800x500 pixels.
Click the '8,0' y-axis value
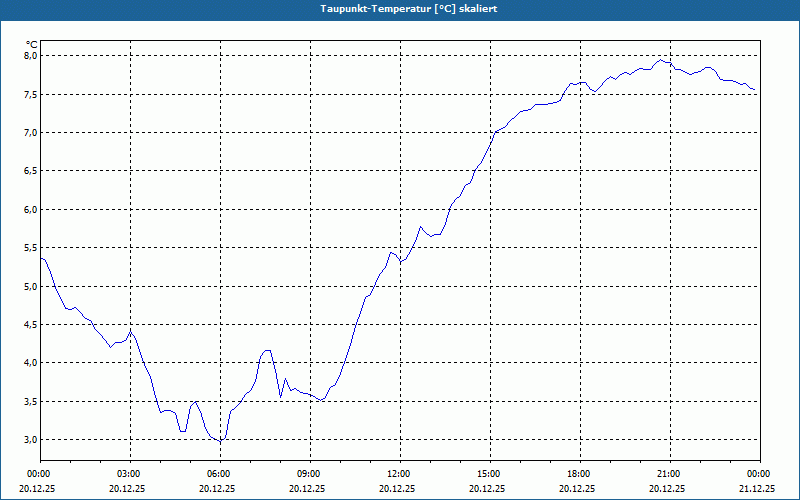pyautogui.click(x=32, y=56)
